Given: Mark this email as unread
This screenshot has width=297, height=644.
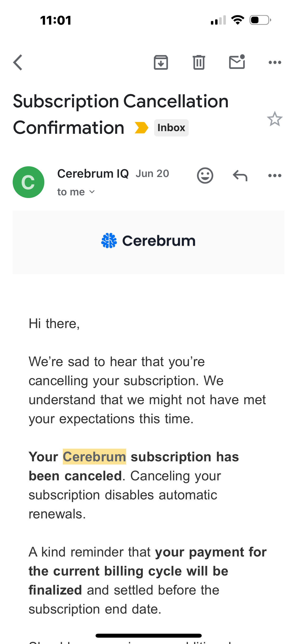Looking at the screenshot, I should click(237, 62).
